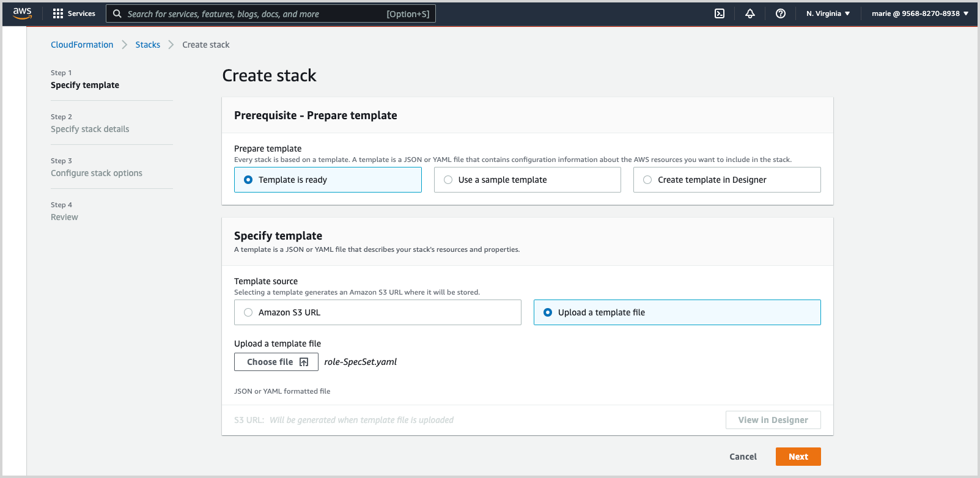The image size is (980, 478).
Task: Choose Create template in Designer option
Action: (x=647, y=180)
